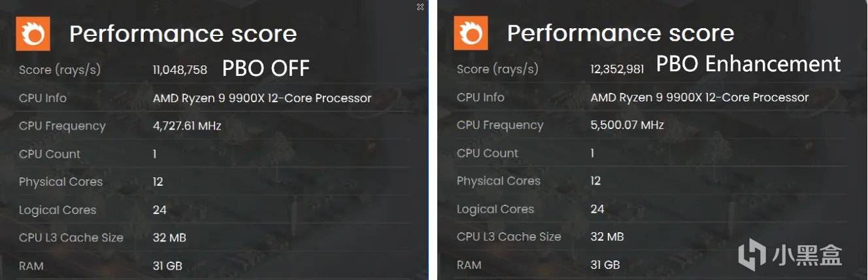Select the 4,727.61 MHz frequency value
868x280 pixels.
coord(187,126)
